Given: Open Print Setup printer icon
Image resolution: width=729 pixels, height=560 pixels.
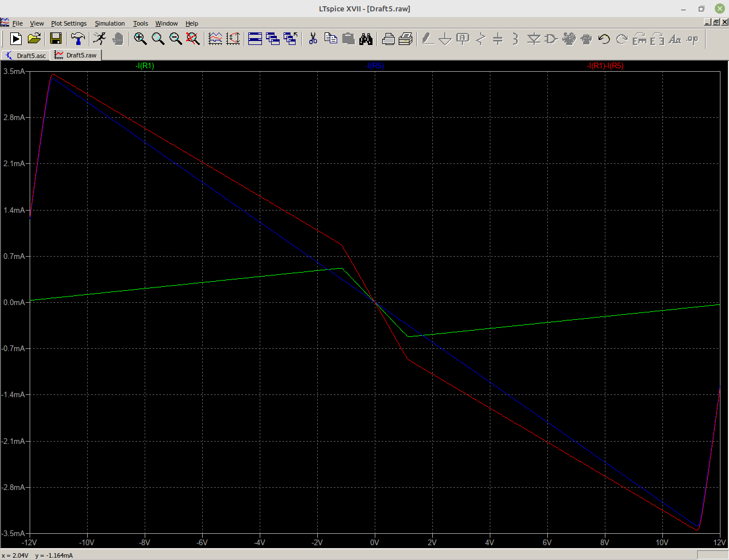Looking at the screenshot, I should pos(388,39).
